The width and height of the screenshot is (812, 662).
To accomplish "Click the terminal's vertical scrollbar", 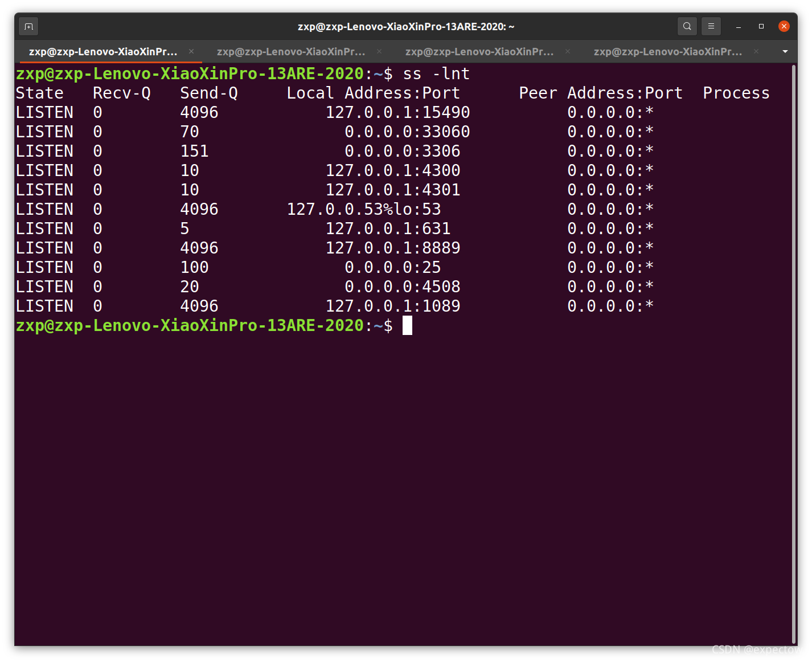I will [794, 353].
